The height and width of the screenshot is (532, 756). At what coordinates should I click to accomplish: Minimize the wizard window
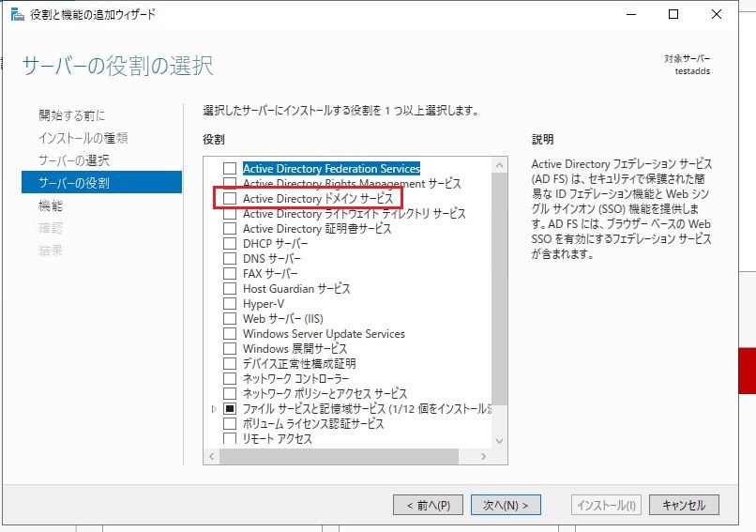click(631, 14)
